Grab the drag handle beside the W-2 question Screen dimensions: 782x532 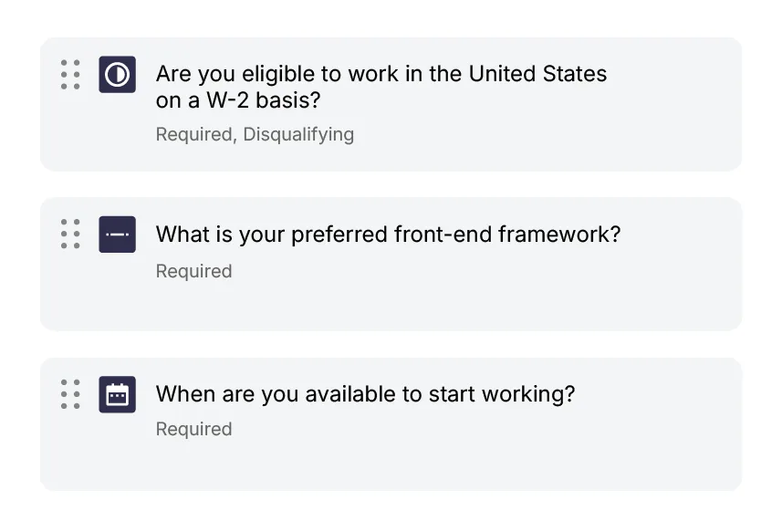70,74
